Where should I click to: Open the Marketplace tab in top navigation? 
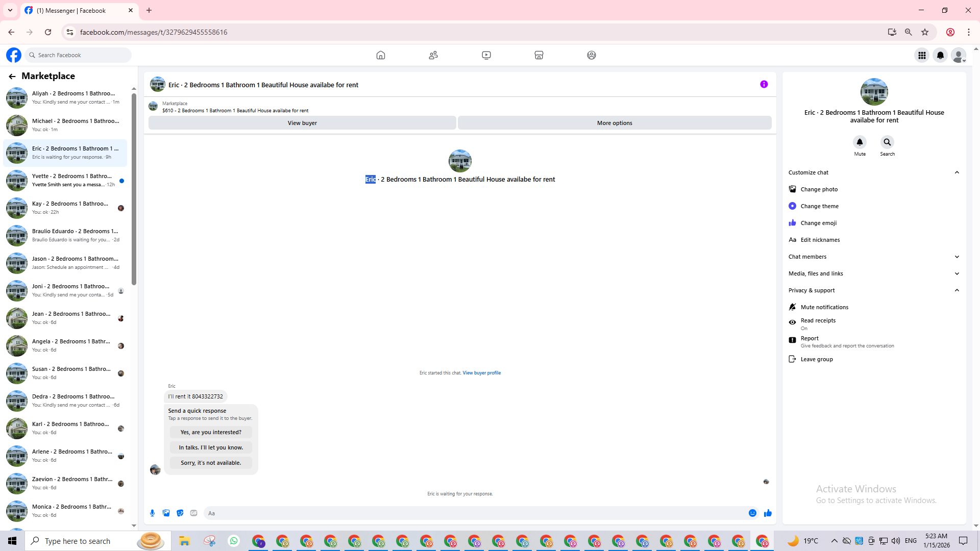(539, 55)
